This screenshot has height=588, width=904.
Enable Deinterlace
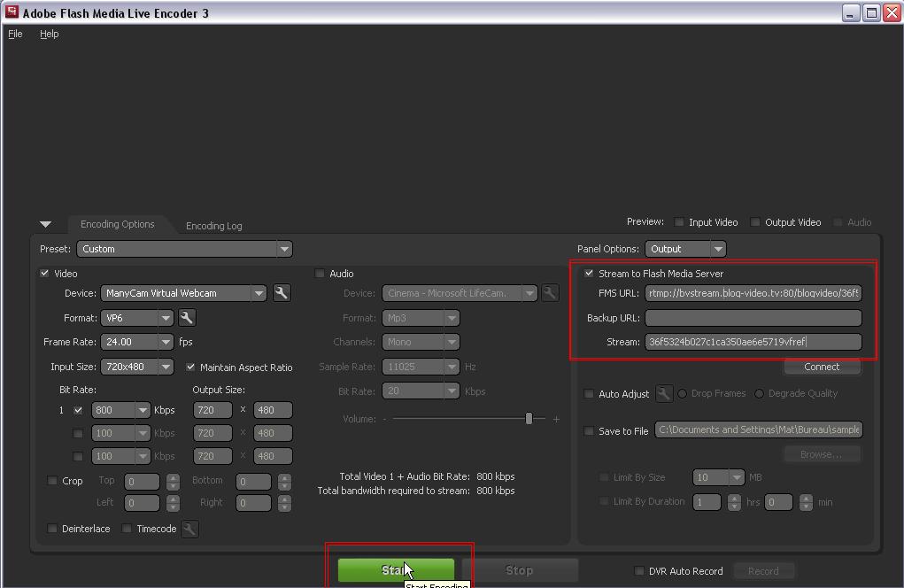click(x=52, y=528)
